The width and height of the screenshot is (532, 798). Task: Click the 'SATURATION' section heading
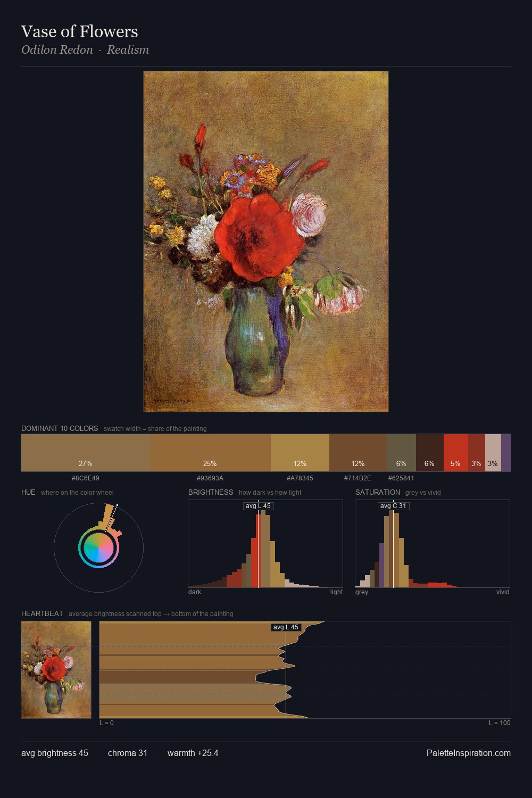pyautogui.click(x=378, y=492)
